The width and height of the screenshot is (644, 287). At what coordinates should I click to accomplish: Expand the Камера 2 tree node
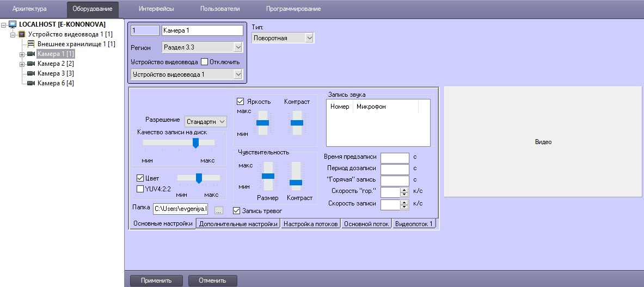tap(22, 64)
